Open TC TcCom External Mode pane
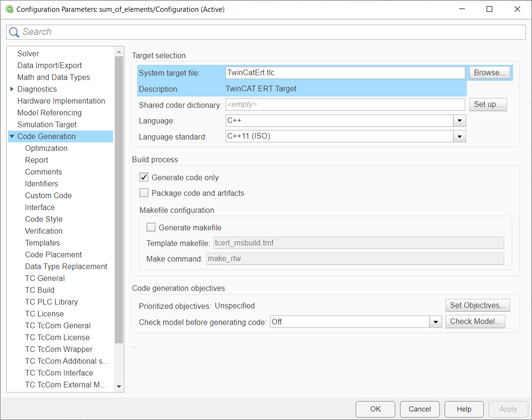The width and height of the screenshot is (532, 420). pos(66,385)
